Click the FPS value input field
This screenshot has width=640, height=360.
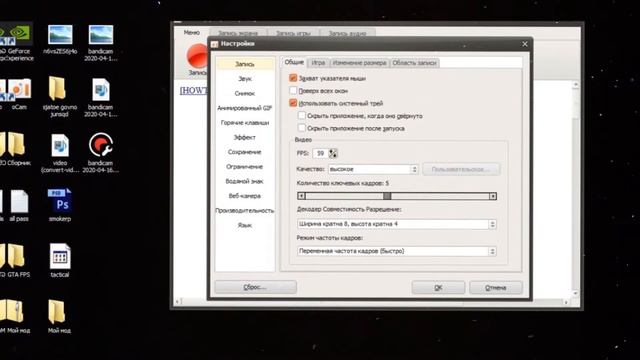click(320, 153)
